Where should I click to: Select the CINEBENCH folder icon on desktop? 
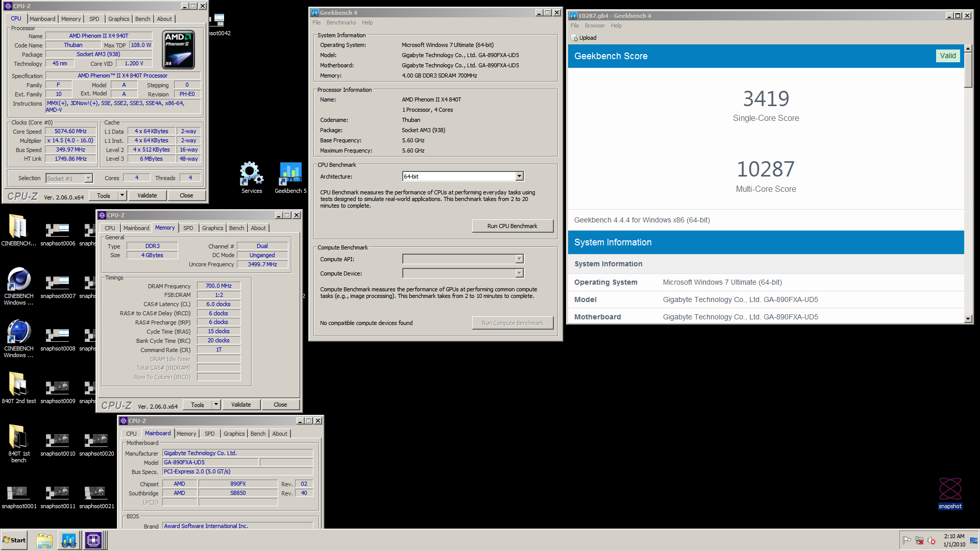18,230
